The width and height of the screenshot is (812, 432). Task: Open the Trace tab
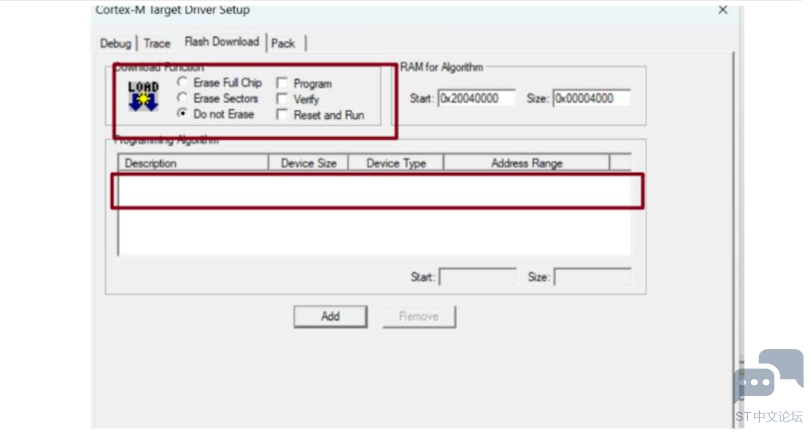click(157, 44)
